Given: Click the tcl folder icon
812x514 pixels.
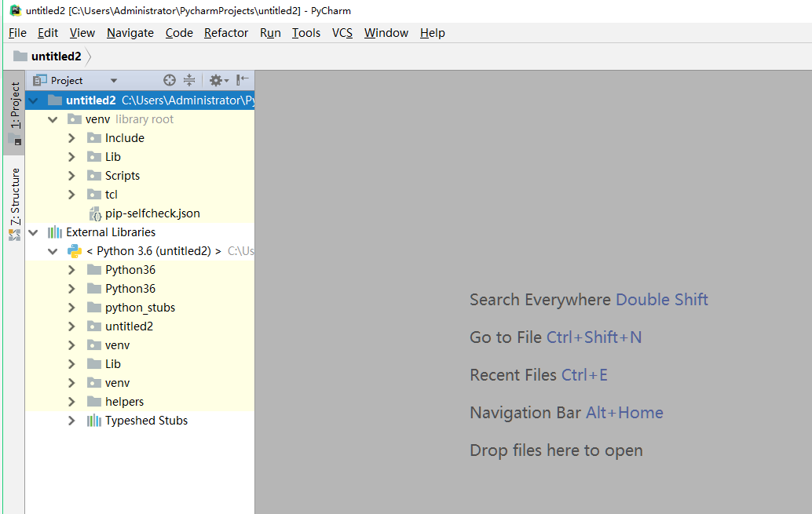Looking at the screenshot, I should pos(94,194).
